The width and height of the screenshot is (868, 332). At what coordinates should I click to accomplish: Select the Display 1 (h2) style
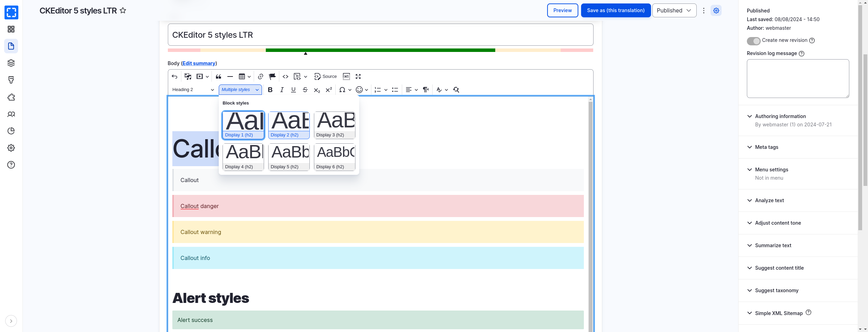243,125
